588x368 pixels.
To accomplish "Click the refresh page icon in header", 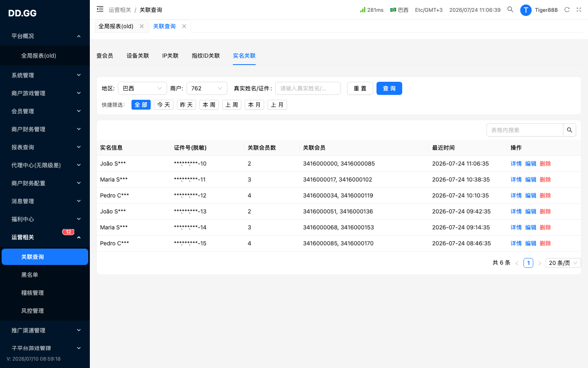I will (x=567, y=9).
